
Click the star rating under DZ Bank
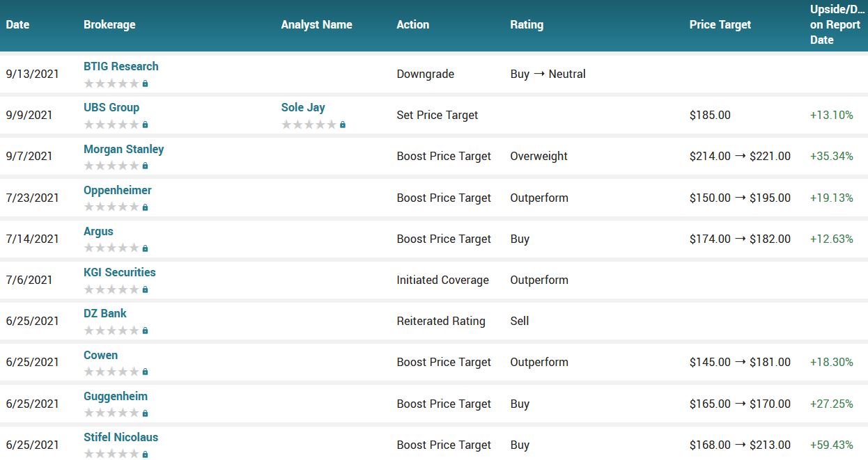point(111,331)
